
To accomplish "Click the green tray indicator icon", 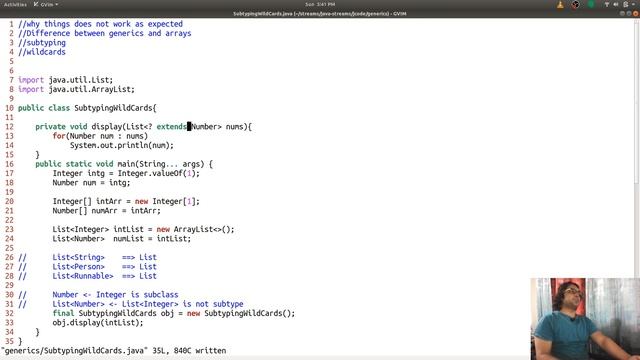I will tap(591, 4).
